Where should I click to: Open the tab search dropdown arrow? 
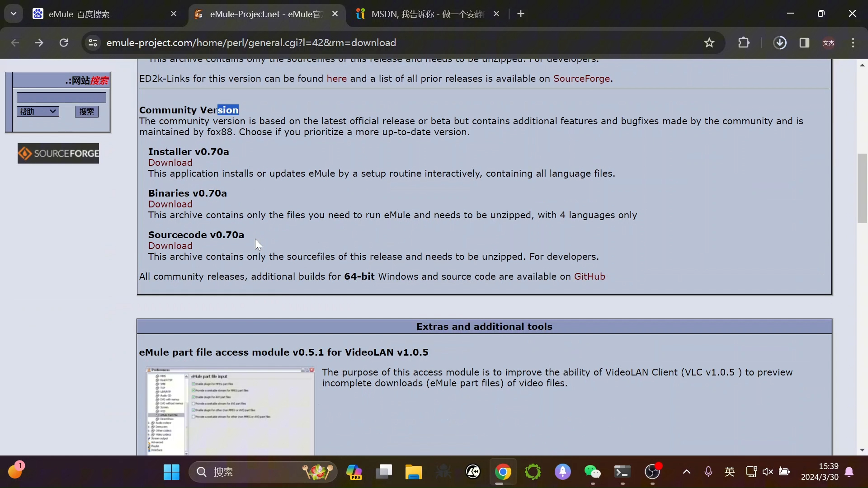coord(14,14)
